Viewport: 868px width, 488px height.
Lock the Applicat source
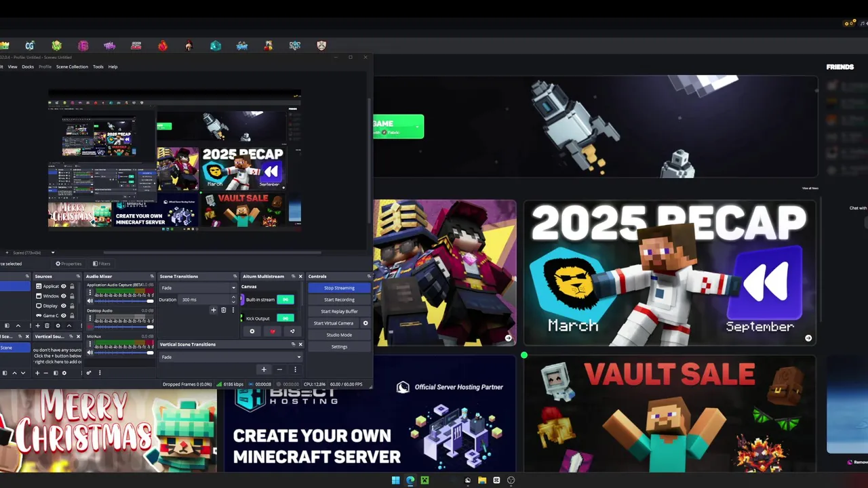coord(72,286)
